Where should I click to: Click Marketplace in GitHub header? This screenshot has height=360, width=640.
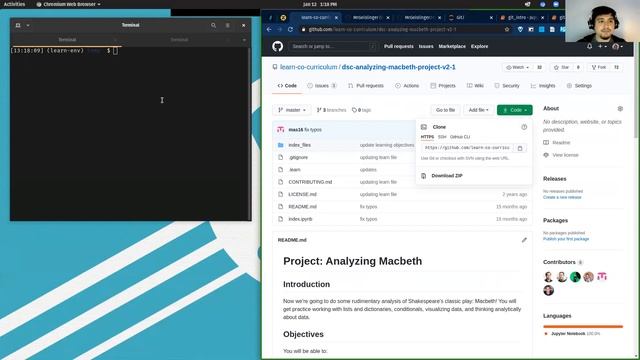[x=452, y=47]
